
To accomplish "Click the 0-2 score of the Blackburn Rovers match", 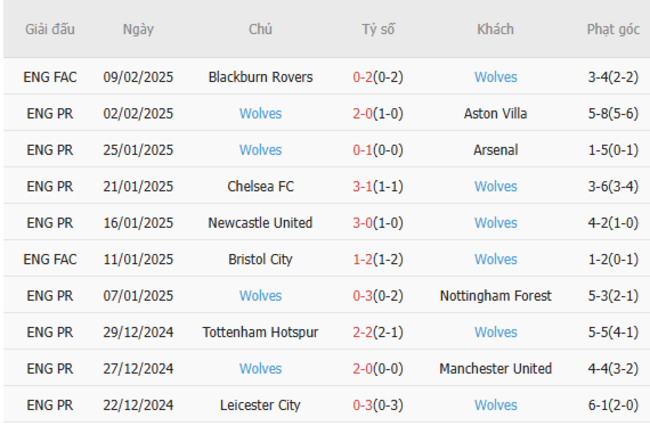I will pyautogui.click(x=364, y=77).
